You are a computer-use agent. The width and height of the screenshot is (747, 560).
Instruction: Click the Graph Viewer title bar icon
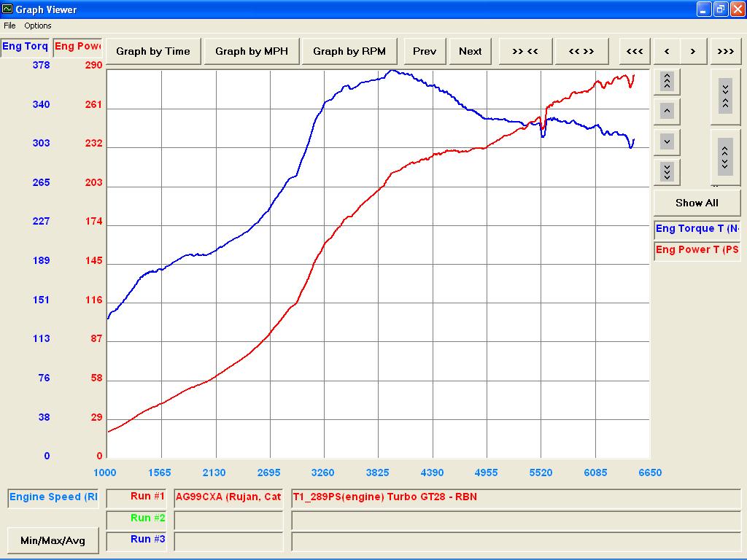(x=7, y=9)
